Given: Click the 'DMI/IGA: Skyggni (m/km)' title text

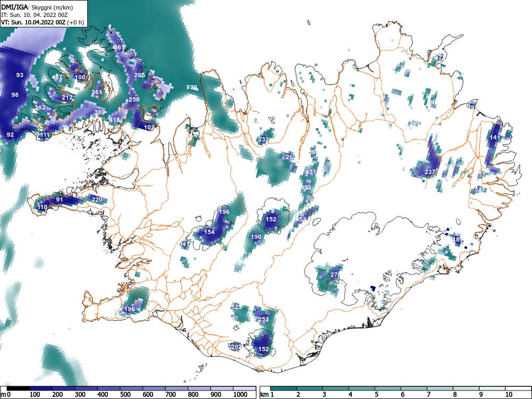Looking at the screenshot, I should click(x=37, y=8).
